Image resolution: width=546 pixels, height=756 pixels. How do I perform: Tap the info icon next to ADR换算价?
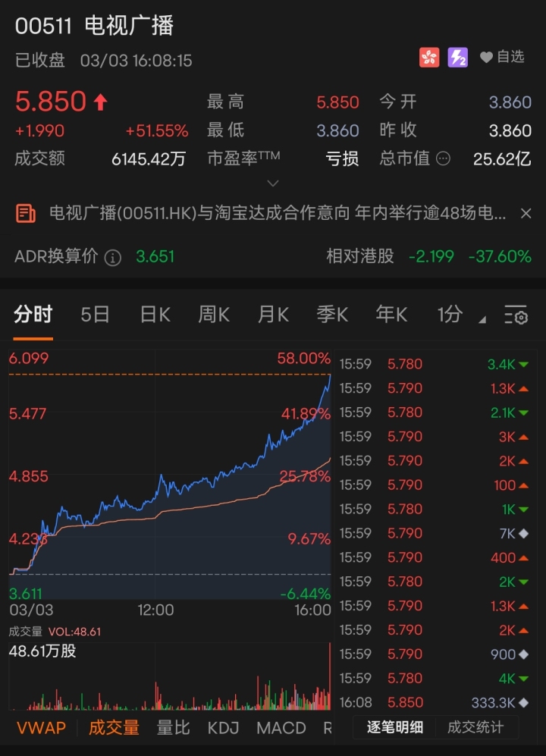pyautogui.click(x=112, y=257)
